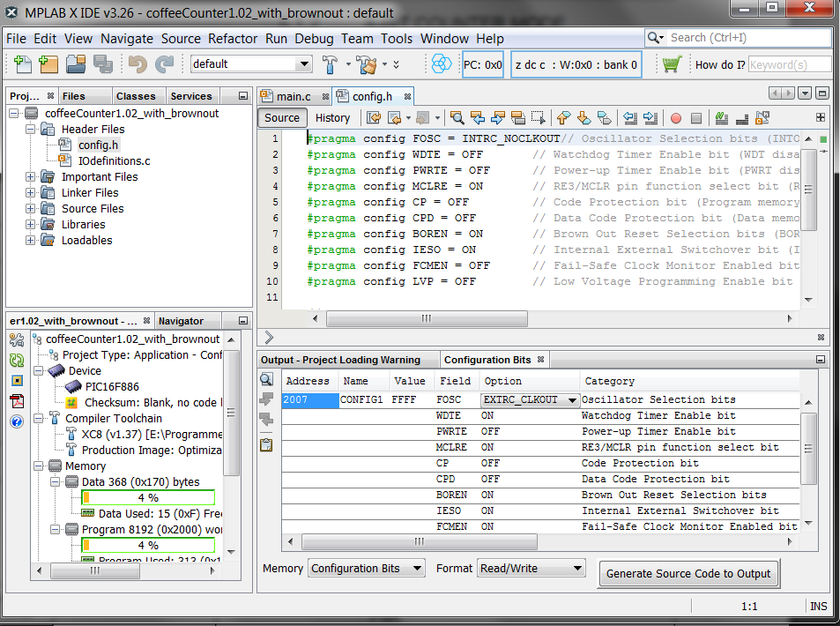
Task: Open the Classes tab
Action: [136, 96]
